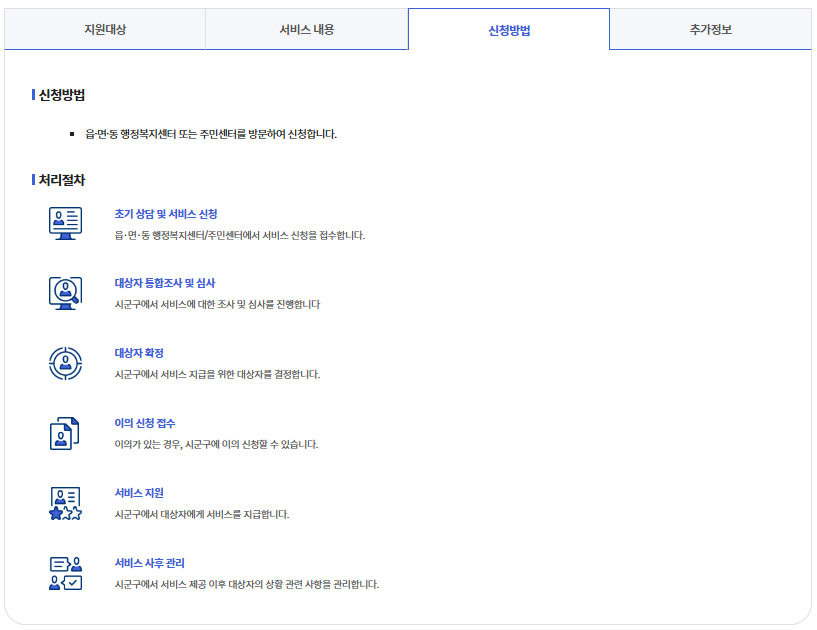Click the 대상자 통합조사 및 심사 magnifier icon

point(65,293)
